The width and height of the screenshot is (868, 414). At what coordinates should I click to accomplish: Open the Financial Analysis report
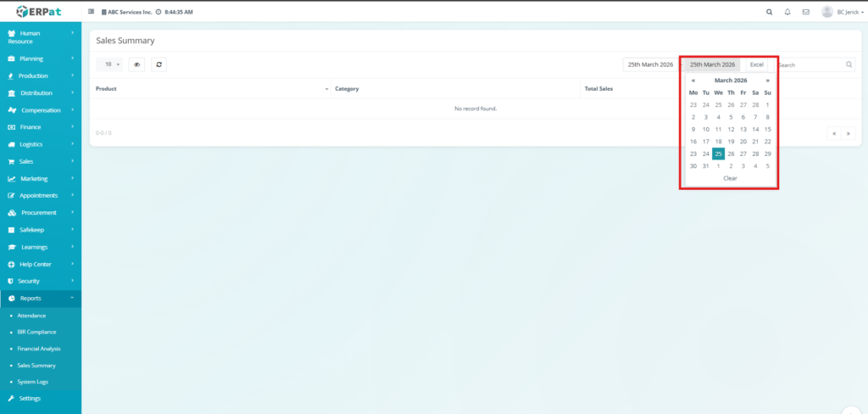tap(39, 349)
